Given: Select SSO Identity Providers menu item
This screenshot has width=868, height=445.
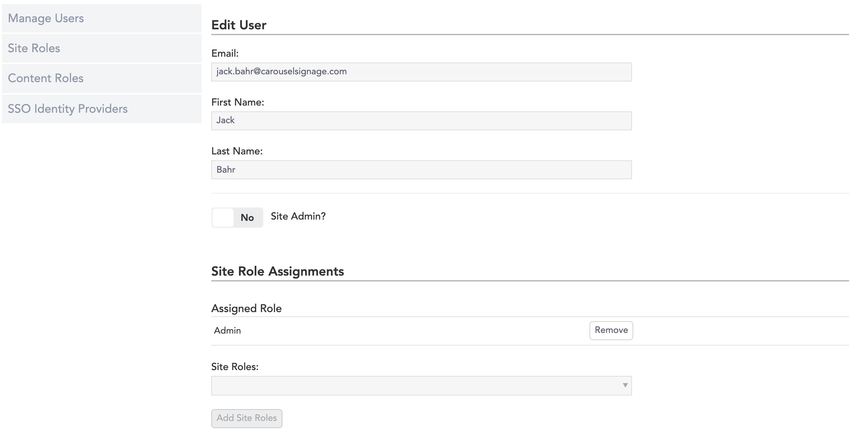Looking at the screenshot, I should (68, 109).
